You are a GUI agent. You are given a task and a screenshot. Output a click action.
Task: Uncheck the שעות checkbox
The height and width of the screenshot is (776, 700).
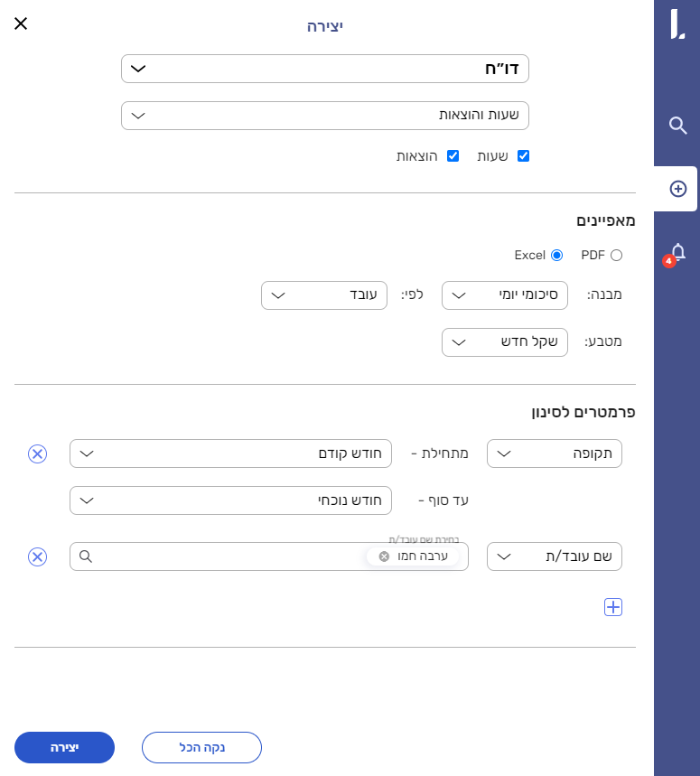click(523, 156)
